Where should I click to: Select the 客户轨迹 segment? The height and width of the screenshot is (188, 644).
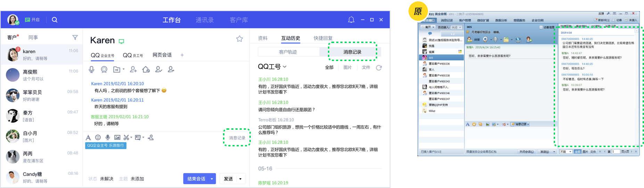[288, 52]
